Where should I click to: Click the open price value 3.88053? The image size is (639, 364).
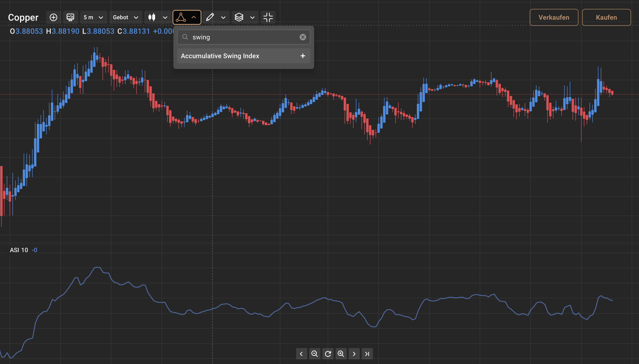pos(29,31)
